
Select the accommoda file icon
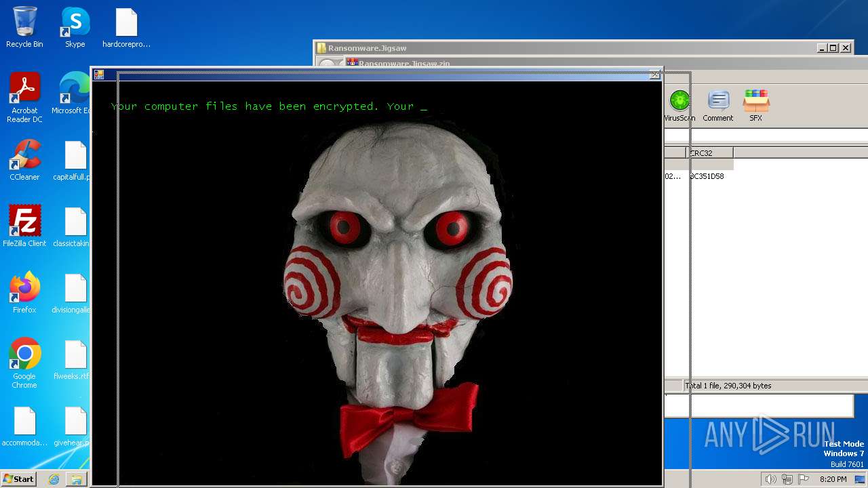(24, 426)
